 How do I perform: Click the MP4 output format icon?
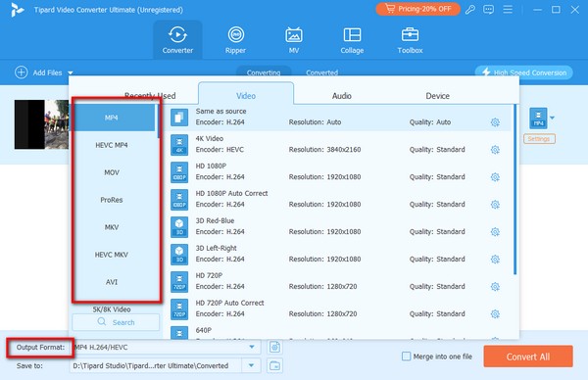point(538,119)
